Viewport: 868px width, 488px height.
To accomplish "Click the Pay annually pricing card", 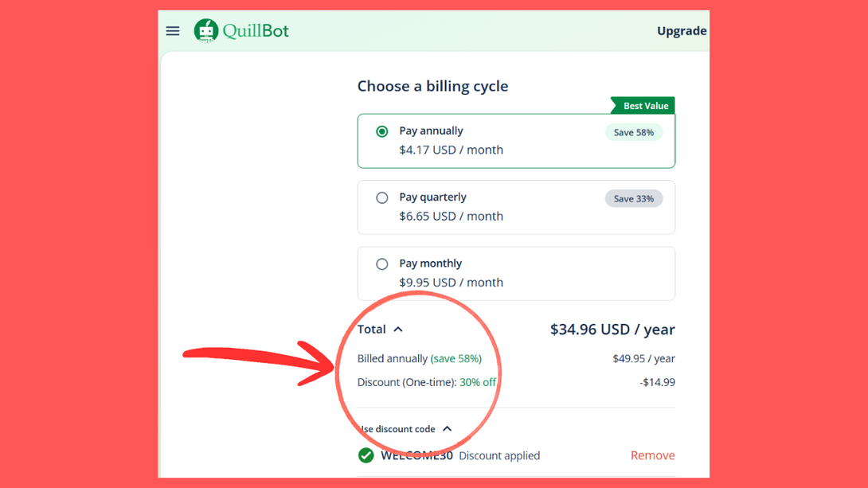I will click(x=516, y=141).
